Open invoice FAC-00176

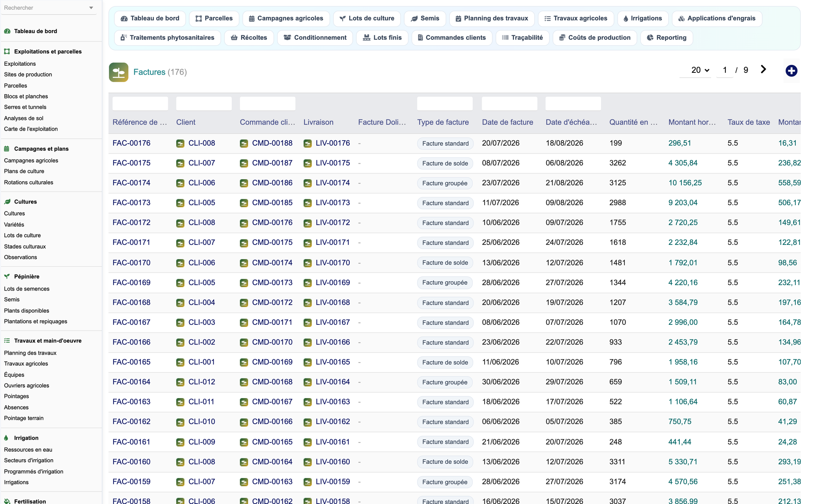coord(132,143)
